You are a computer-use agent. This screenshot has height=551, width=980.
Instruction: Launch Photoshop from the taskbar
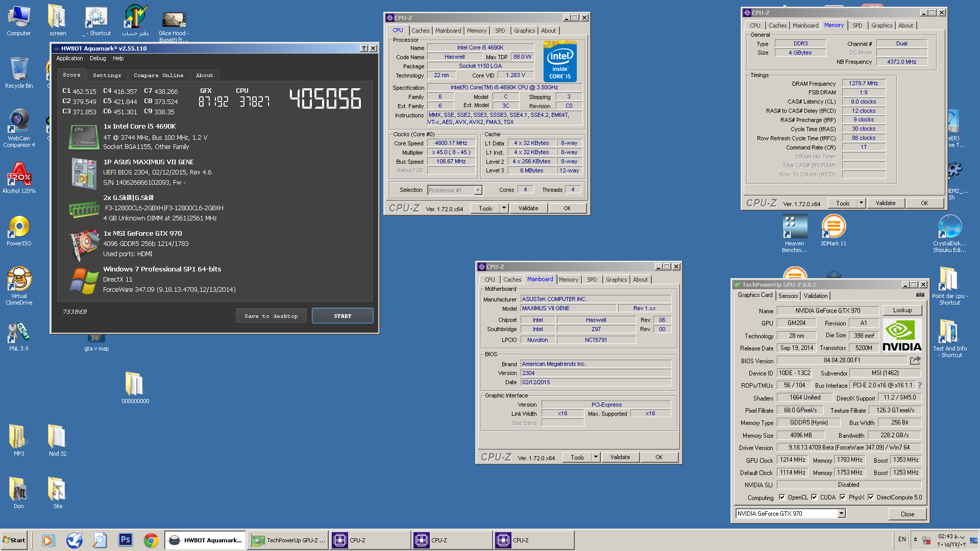click(125, 540)
